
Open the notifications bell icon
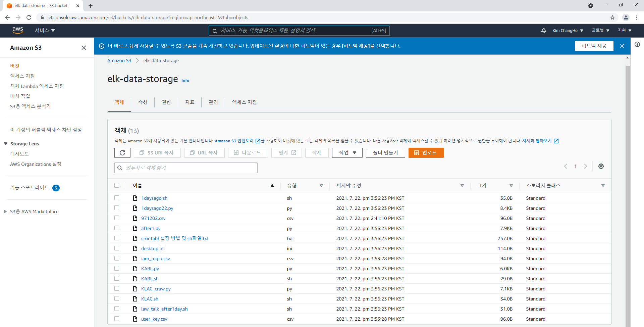pos(544,31)
